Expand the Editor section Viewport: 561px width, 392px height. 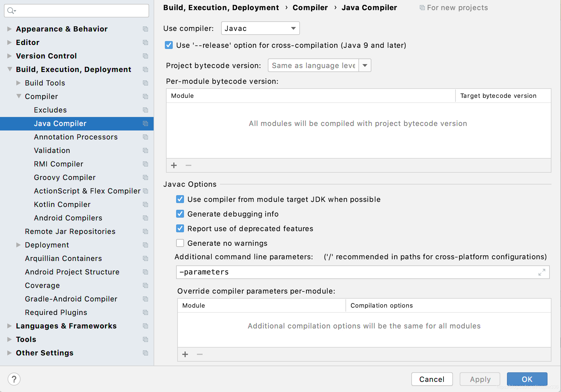(9, 42)
